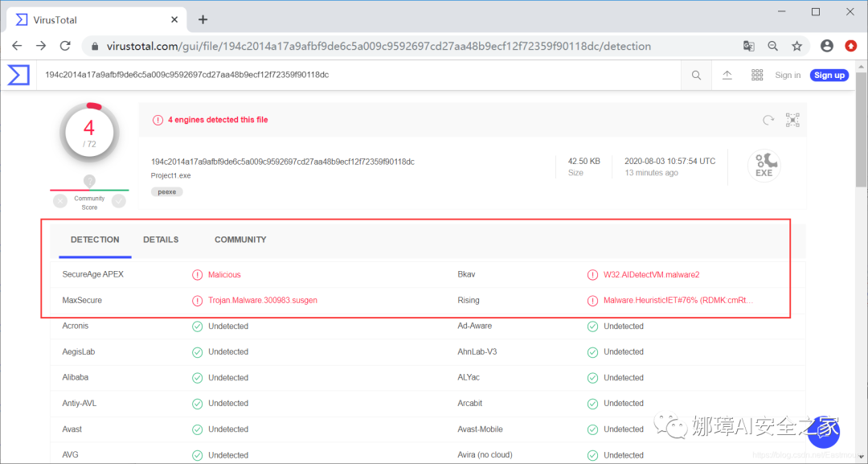The width and height of the screenshot is (868, 464).
Task: Open the translate page icon
Action: (x=748, y=46)
